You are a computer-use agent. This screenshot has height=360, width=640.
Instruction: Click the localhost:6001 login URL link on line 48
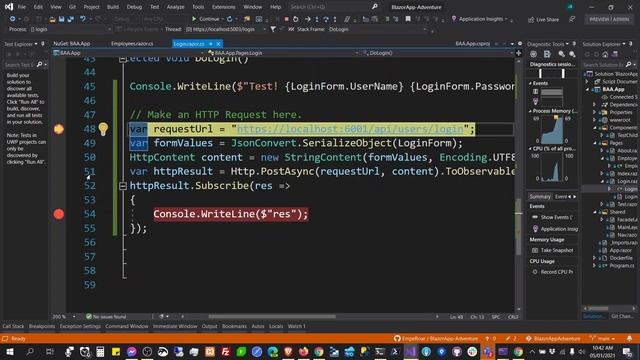point(350,129)
